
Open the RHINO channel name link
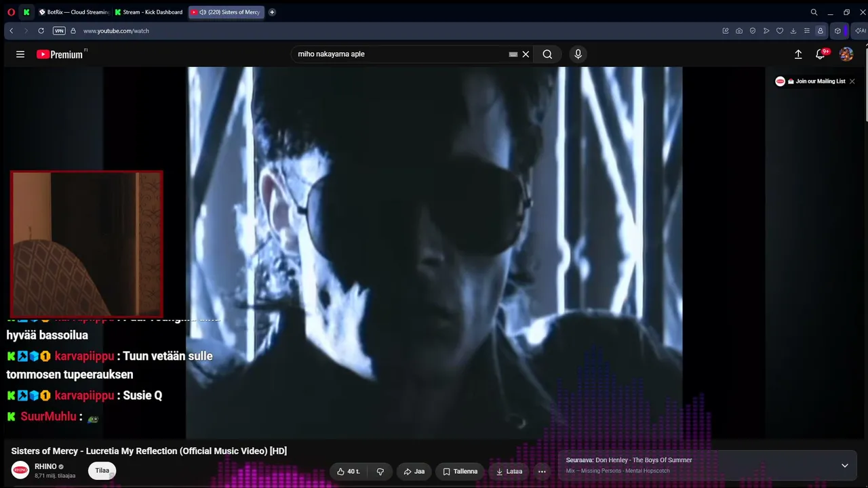tap(45, 467)
